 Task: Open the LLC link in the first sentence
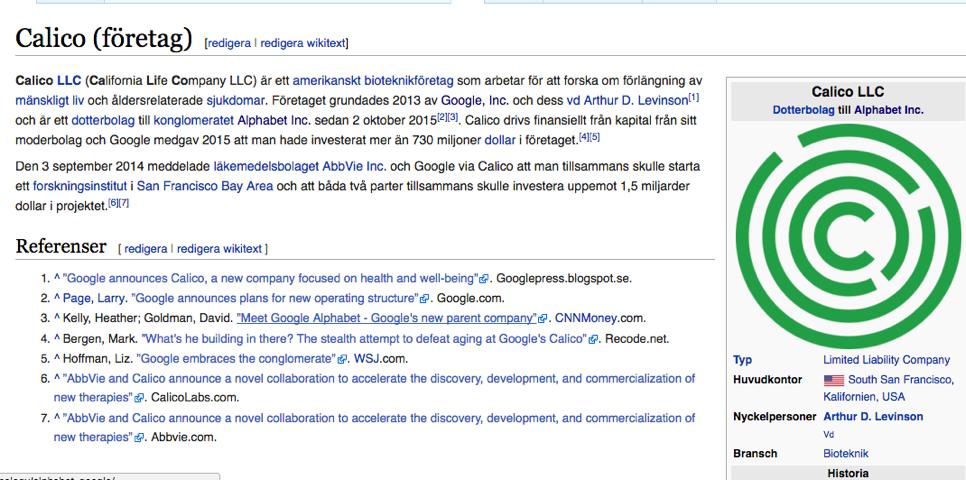[68, 80]
